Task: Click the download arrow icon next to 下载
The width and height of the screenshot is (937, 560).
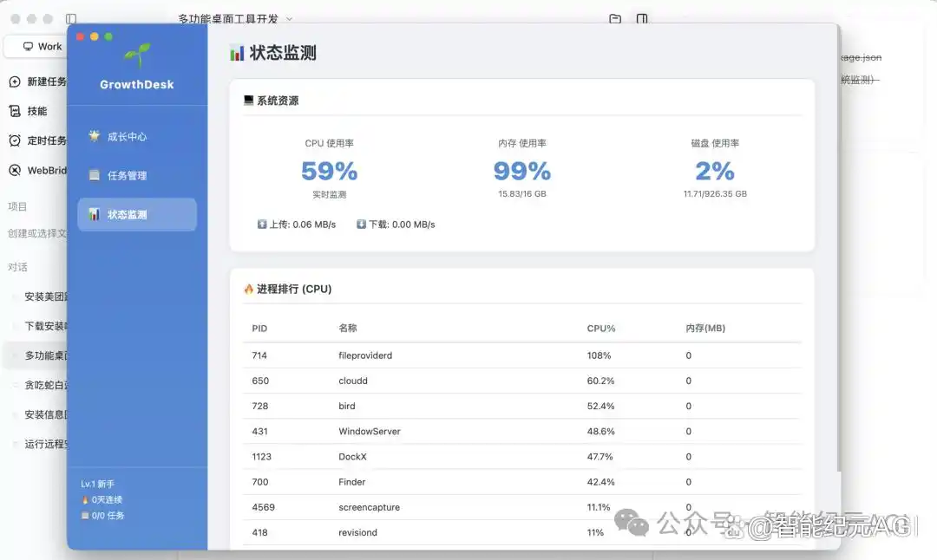Action: pos(361,225)
